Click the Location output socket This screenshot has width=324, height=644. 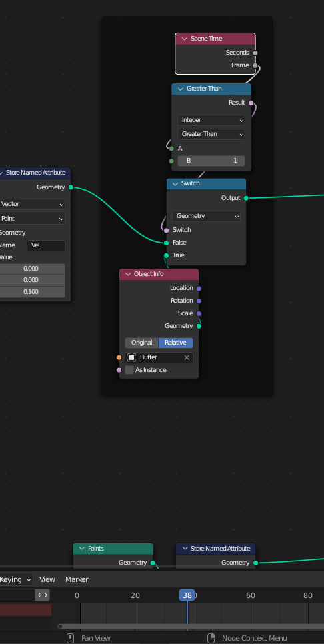pos(199,288)
